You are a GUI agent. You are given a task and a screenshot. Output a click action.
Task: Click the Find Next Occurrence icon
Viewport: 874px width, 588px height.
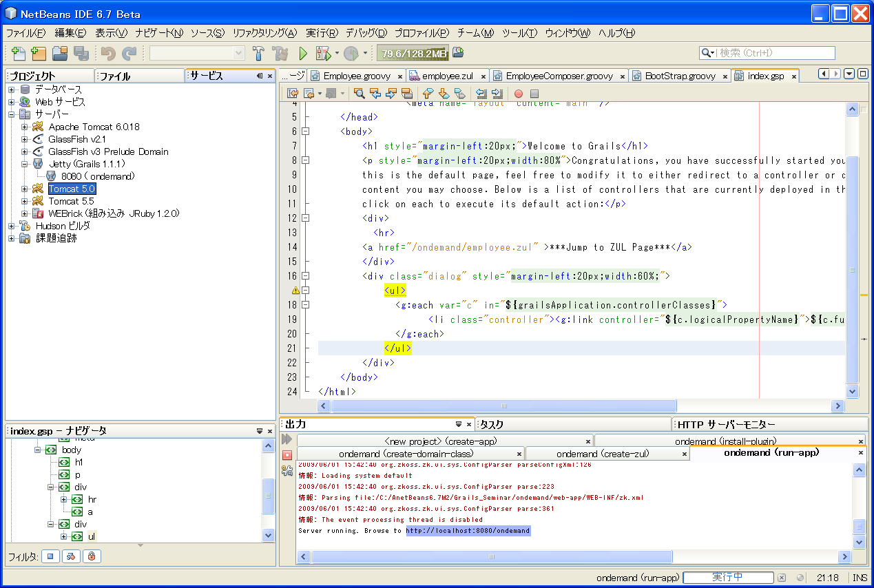391,94
